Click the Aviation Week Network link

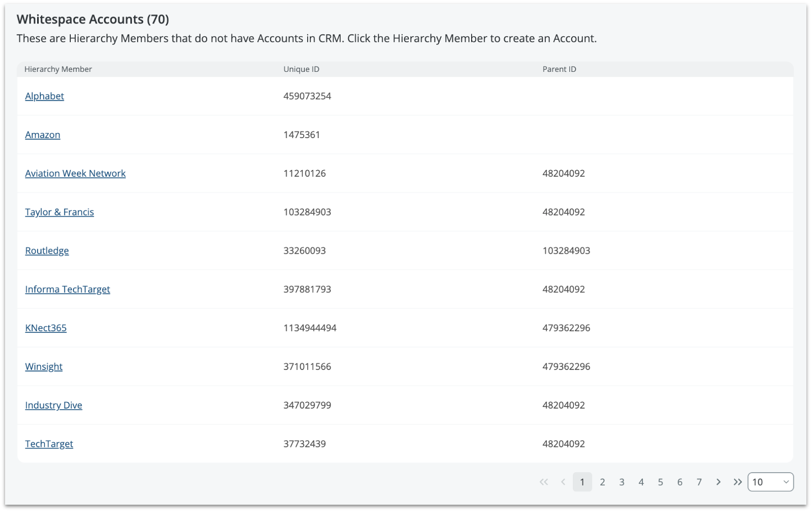click(x=75, y=173)
